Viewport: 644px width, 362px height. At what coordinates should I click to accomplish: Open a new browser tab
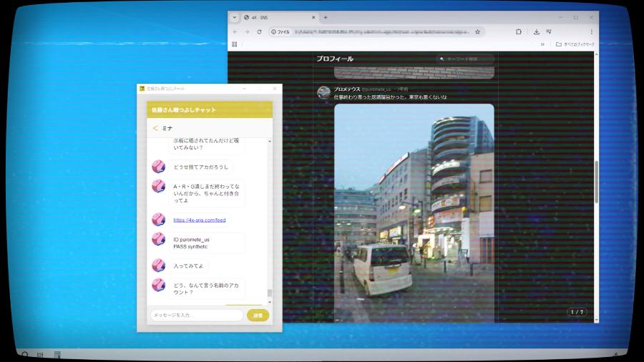(x=326, y=17)
